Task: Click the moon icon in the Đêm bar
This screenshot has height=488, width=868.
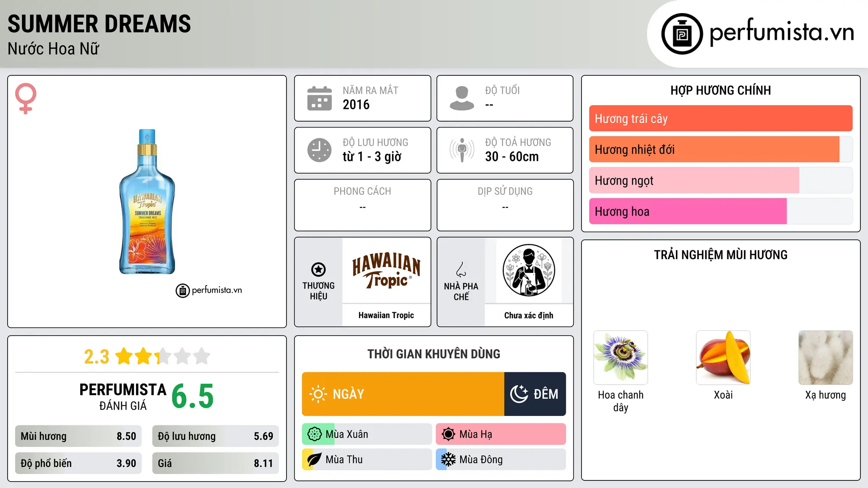Action: pos(519,394)
